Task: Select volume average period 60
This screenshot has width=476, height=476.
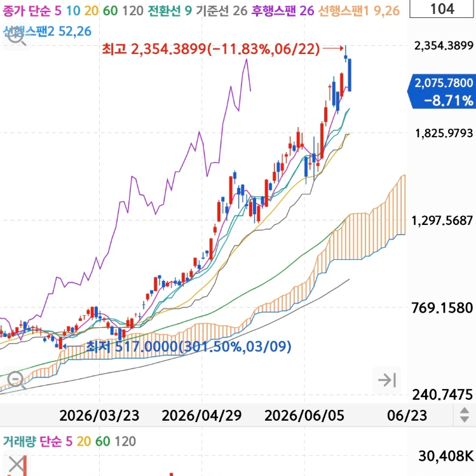Action: [x=102, y=442]
